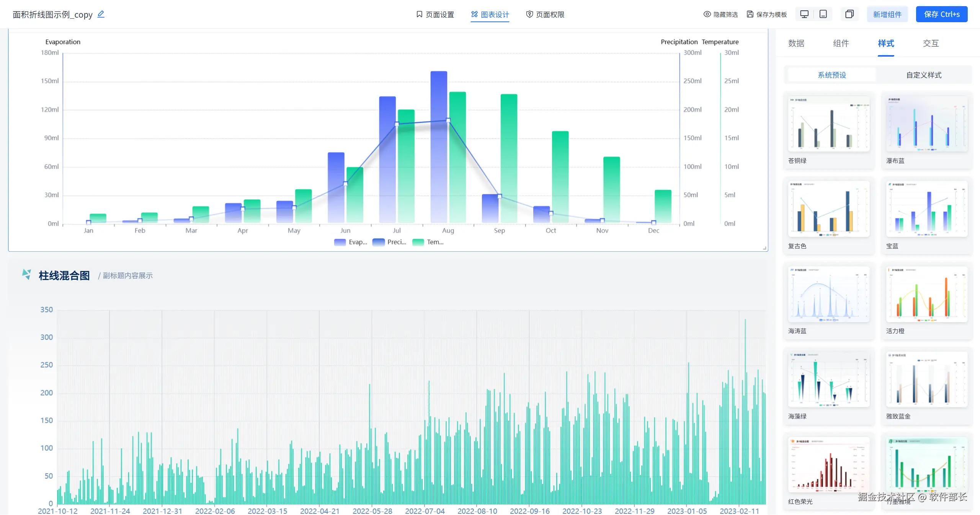Select the 自定义样式 option

click(923, 75)
